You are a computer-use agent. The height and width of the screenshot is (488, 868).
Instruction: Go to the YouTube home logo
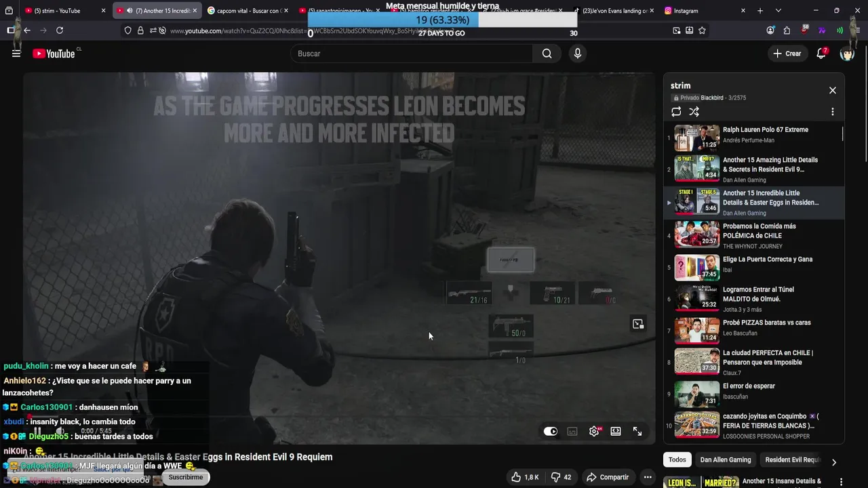(x=54, y=54)
